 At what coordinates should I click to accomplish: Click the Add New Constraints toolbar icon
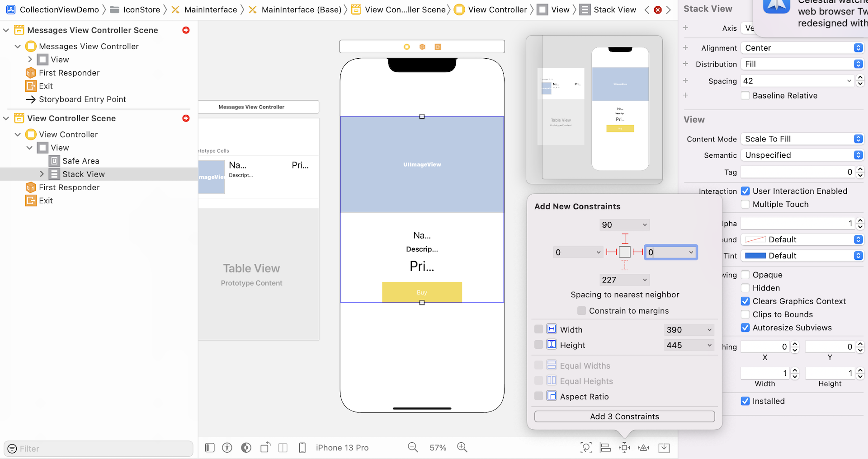[624, 448]
